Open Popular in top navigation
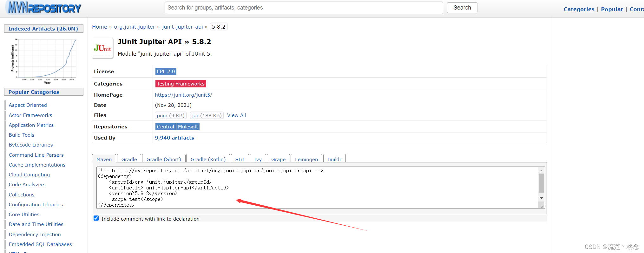Viewport: 644px width, 253px height. point(612,9)
